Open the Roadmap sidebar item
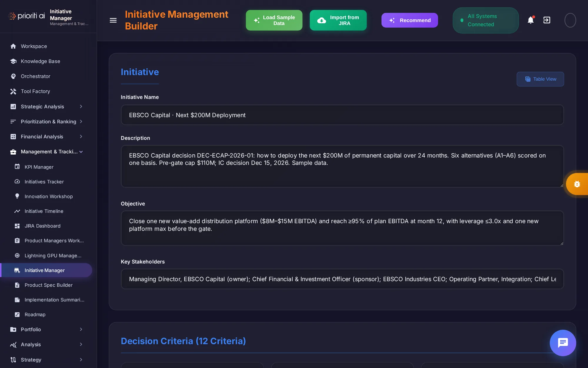Viewport: 588px width, 368px height. tap(46, 314)
